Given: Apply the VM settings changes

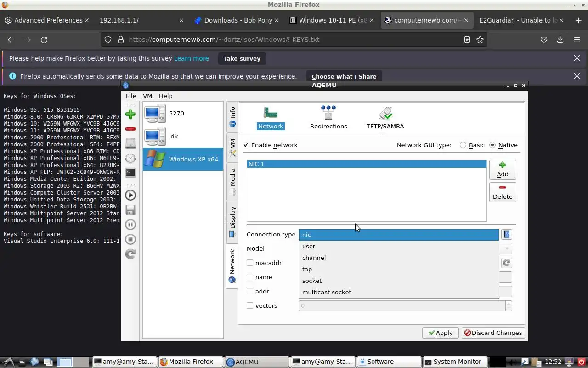Looking at the screenshot, I should tap(441, 333).
